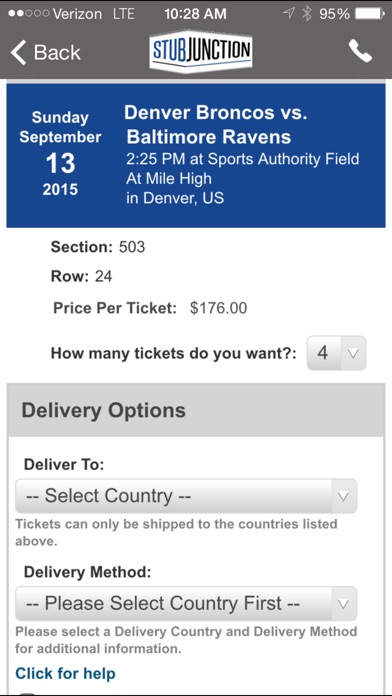The image size is (392, 696).
Task: Click the battery icon in status bar
Action: click(370, 13)
